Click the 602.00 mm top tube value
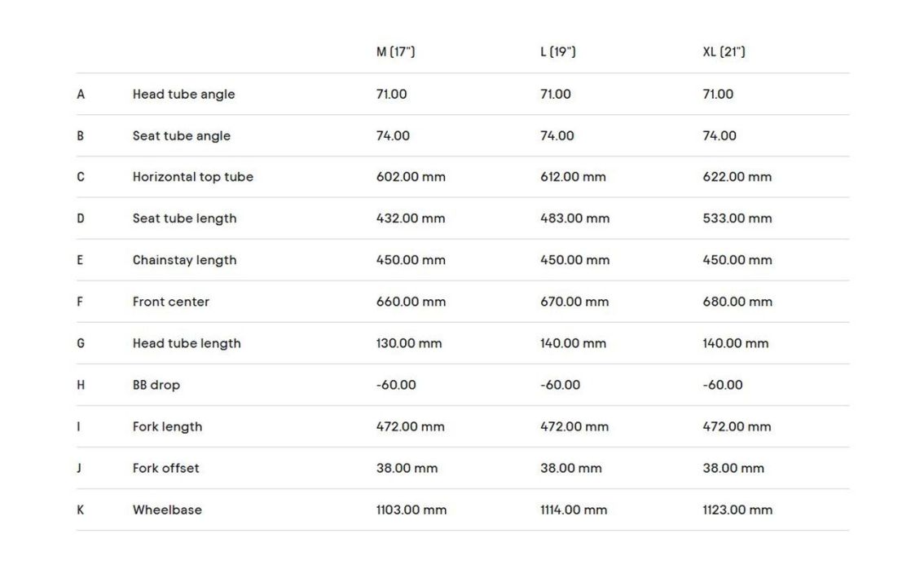924x578 pixels. click(411, 177)
